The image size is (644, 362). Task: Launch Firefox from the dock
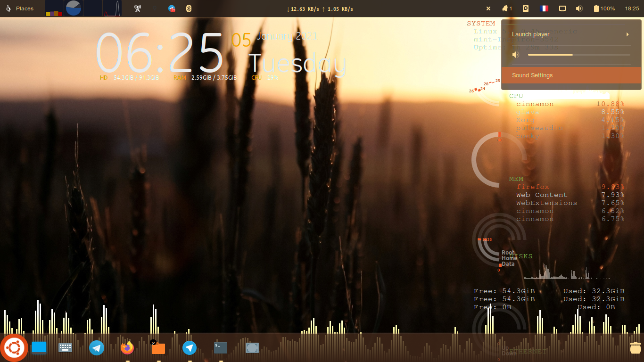tap(127, 348)
